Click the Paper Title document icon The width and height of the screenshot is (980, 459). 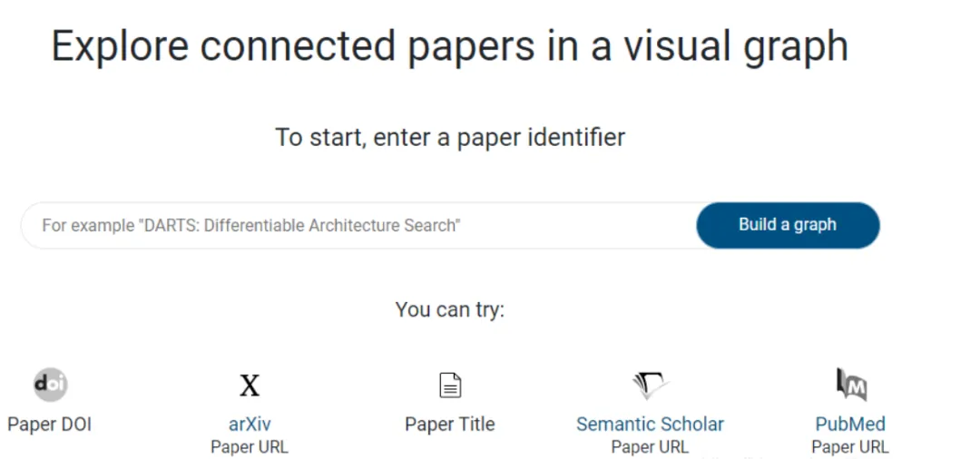tap(450, 386)
